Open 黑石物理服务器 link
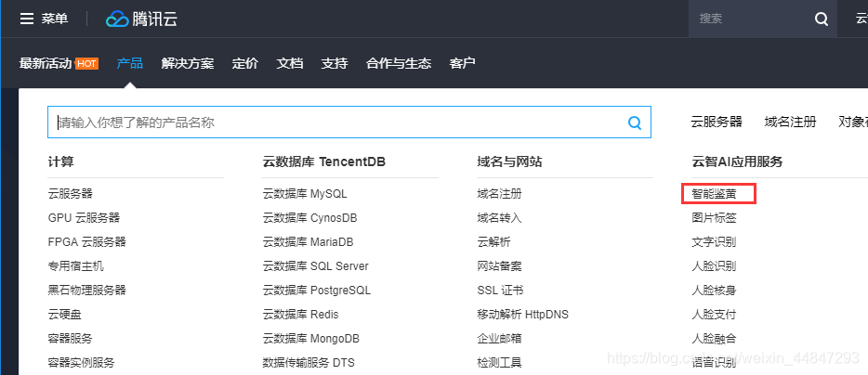Viewport: 868px width, 375px height. (87, 290)
